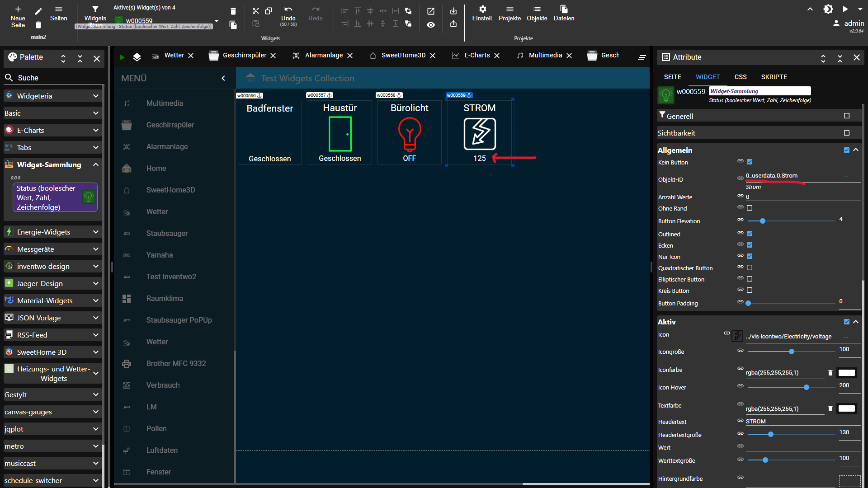Open the Dateien file manager
This screenshot has height=488, width=868.
(x=564, y=14)
